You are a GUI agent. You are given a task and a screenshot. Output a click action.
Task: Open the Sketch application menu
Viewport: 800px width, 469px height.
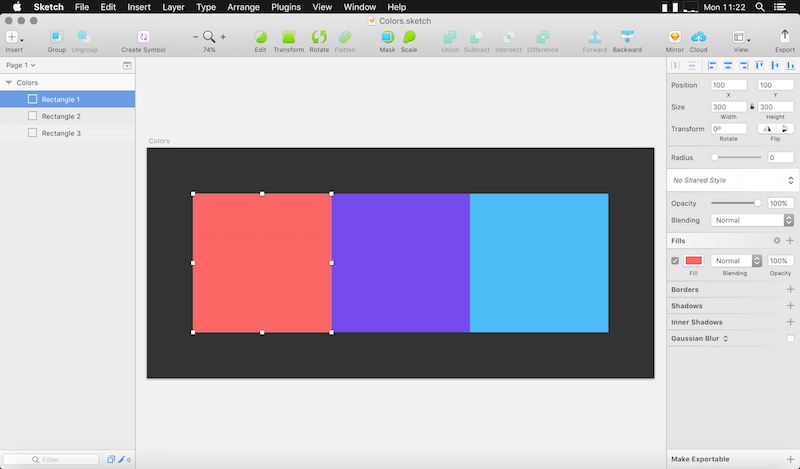(x=48, y=7)
